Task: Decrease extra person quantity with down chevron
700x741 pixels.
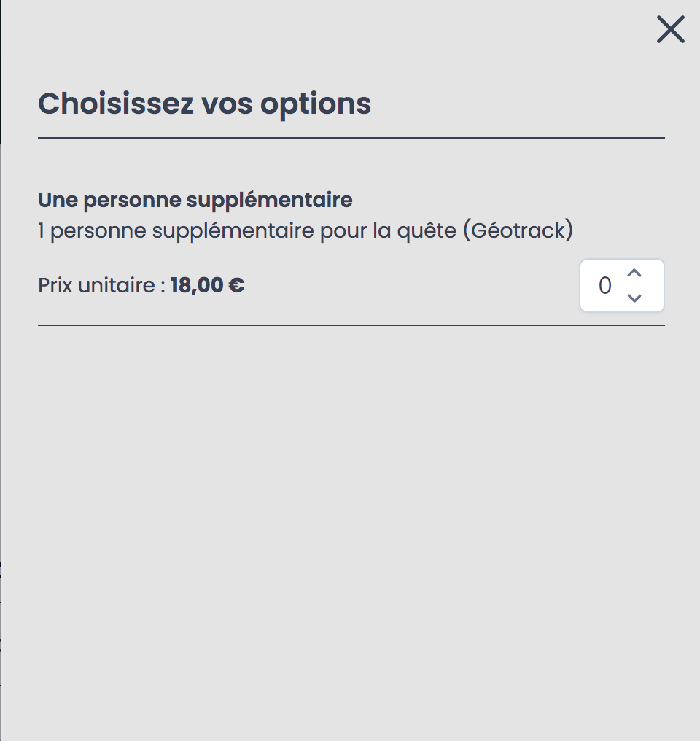Action: [x=634, y=298]
